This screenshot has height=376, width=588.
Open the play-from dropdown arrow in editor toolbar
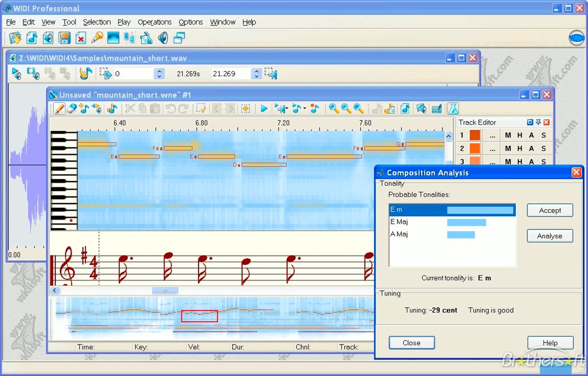pos(287,108)
